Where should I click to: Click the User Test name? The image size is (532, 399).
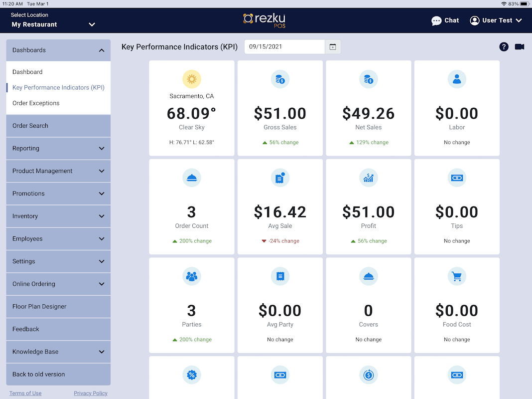pyautogui.click(x=497, y=20)
